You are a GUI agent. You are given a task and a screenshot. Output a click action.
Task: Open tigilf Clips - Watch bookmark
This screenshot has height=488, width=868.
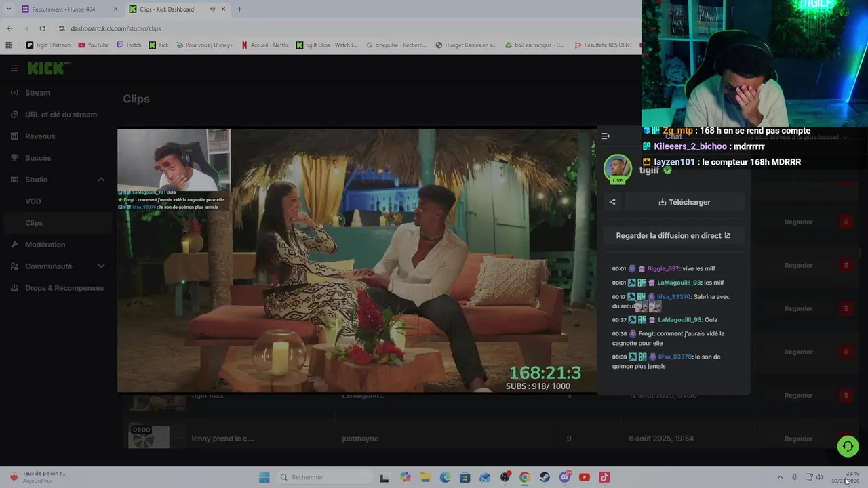327,45
